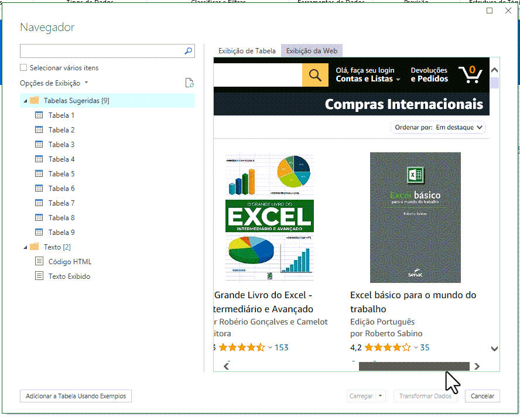Expand Contas e Listas menu

coord(368,79)
